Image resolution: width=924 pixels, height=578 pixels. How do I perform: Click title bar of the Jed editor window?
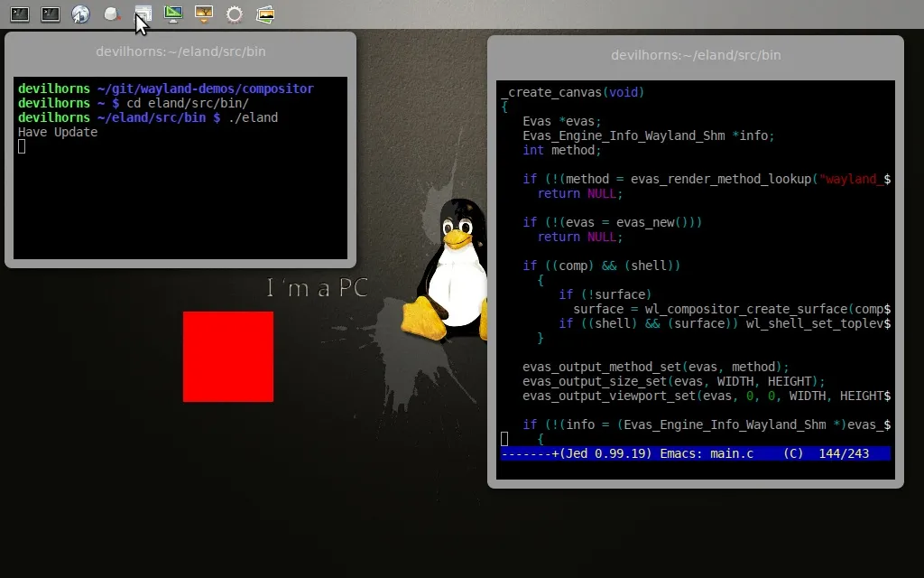click(x=695, y=55)
